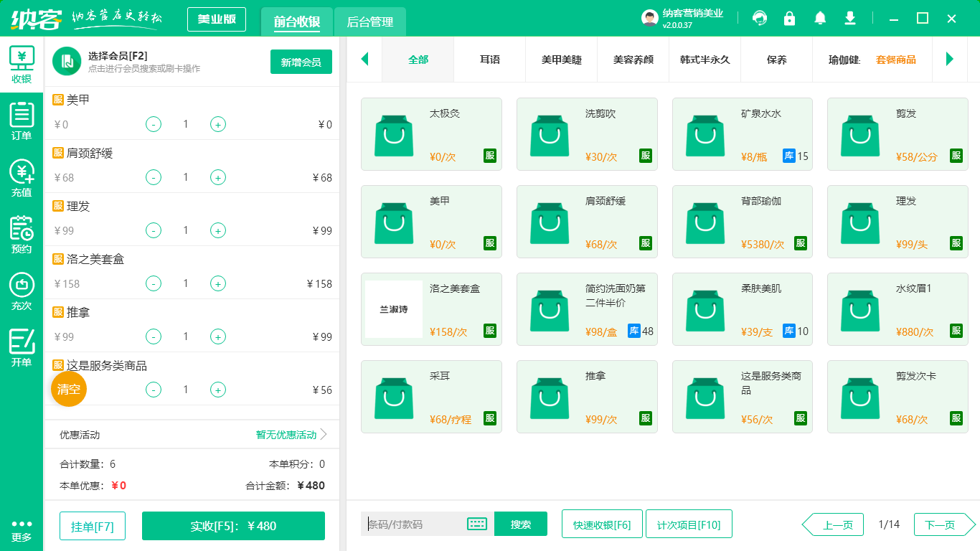Screen dimensions: 980x551
Task: Click the lock screen icon
Action: coord(789,18)
